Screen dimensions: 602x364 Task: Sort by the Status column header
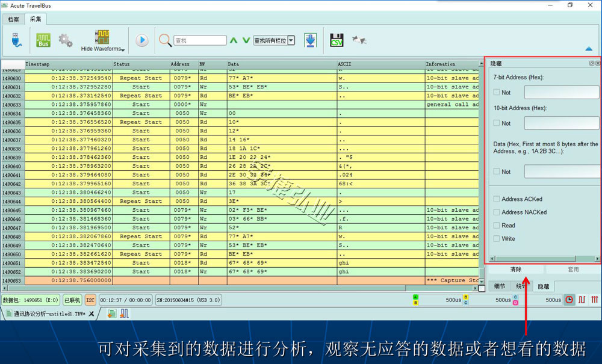pyautogui.click(x=141, y=64)
